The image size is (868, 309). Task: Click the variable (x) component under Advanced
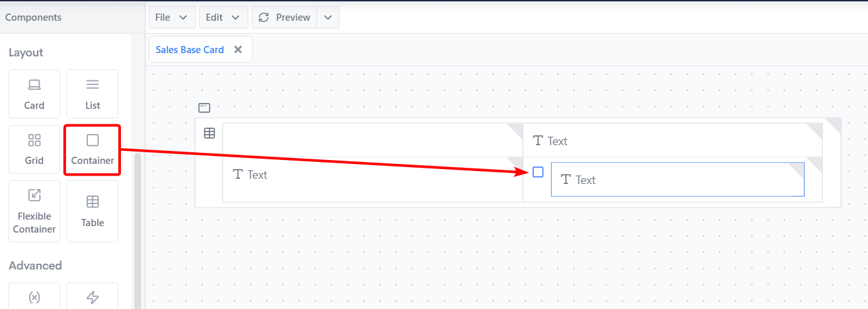coord(34,297)
